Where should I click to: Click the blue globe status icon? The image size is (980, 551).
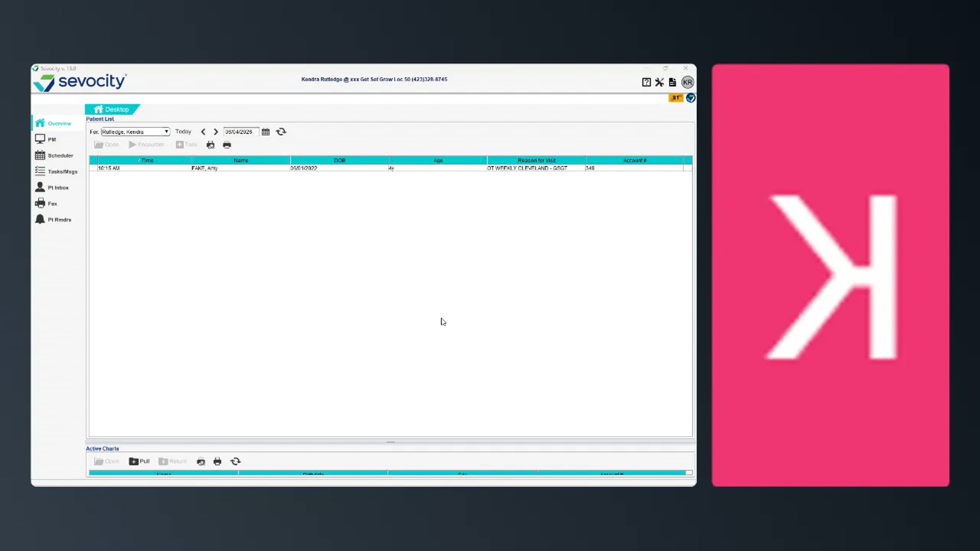pos(690,98)
